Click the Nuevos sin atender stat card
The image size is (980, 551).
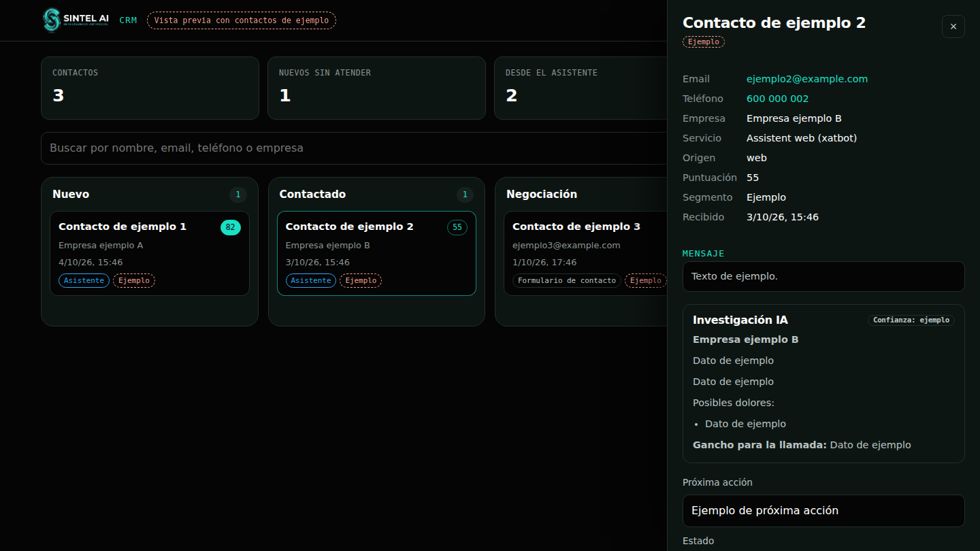[x=376, y=88]
